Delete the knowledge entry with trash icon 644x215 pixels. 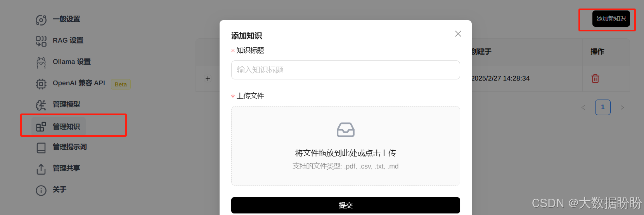tap(595, 79)
